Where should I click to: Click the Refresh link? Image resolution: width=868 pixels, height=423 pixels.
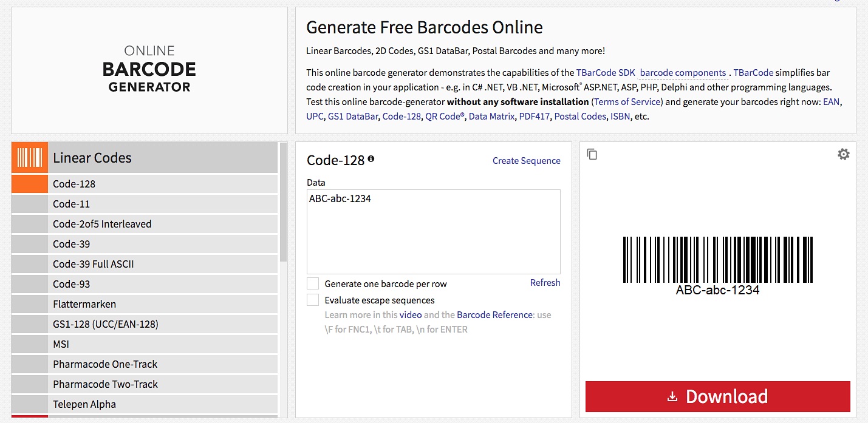coord(545,283)
